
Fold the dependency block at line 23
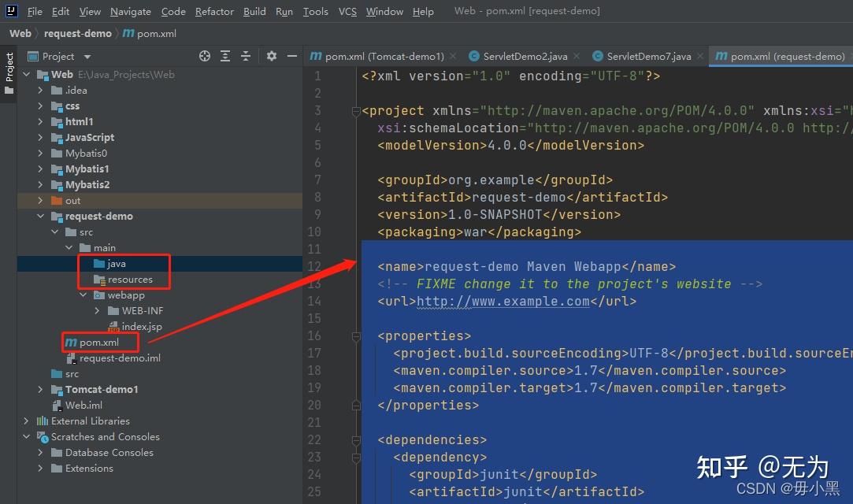tap(356, 458)
